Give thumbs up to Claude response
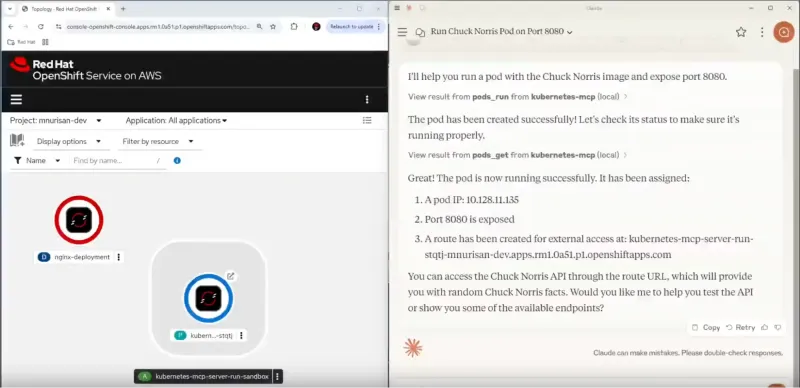 [x=764, y=327]
